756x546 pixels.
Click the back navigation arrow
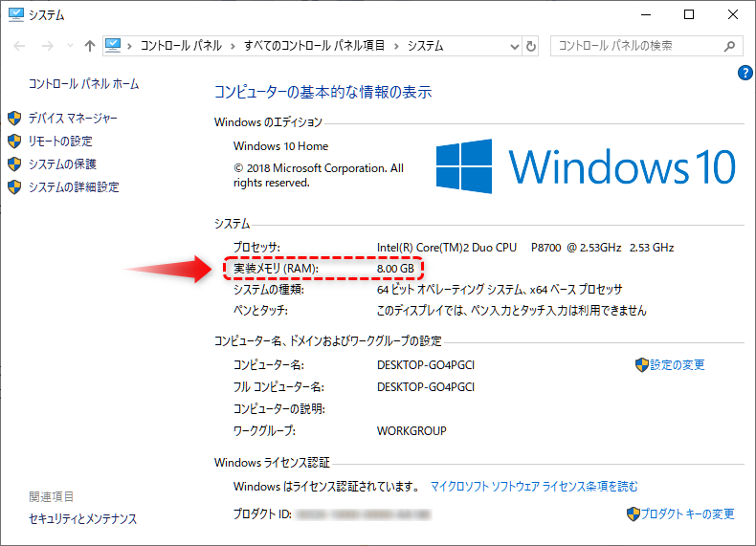click(19, 46)
